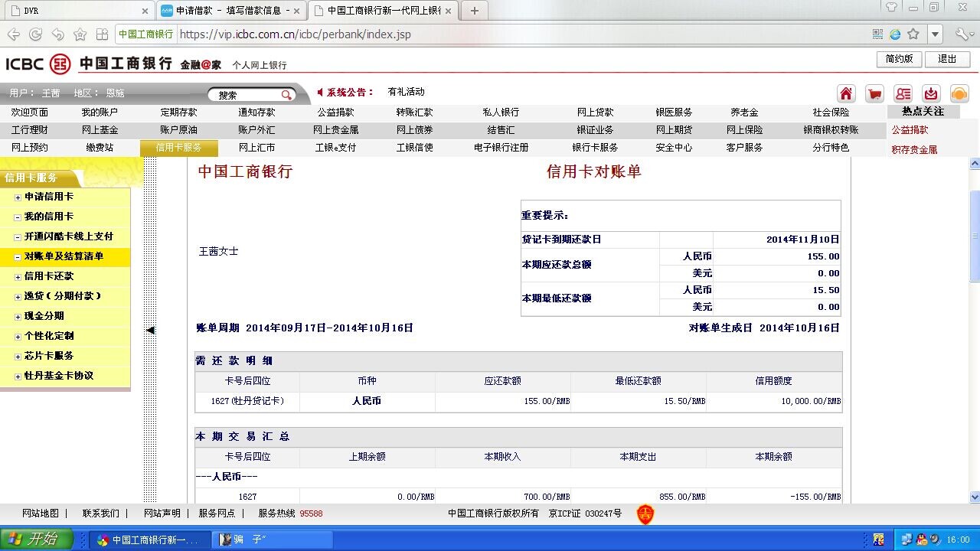Screen dimensions: 980x551
Task: Click the orange chat support icon
Action: click(x=959, y=93)
